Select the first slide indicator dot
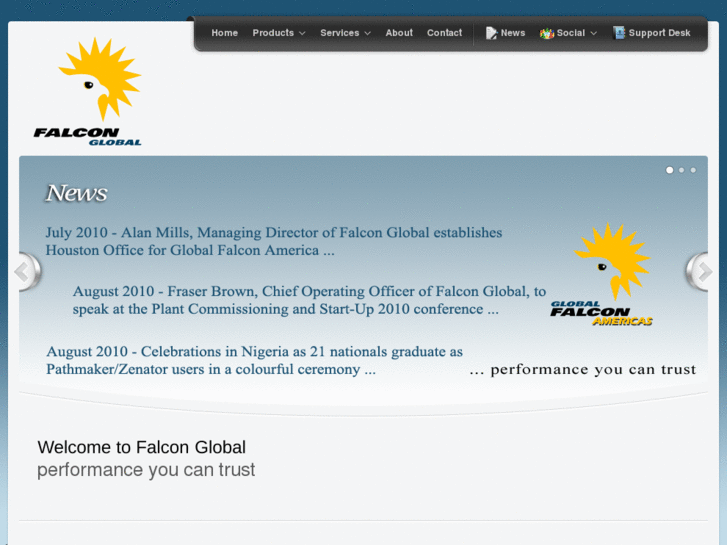Screen dimensions: 727x545 click(670, 170)
